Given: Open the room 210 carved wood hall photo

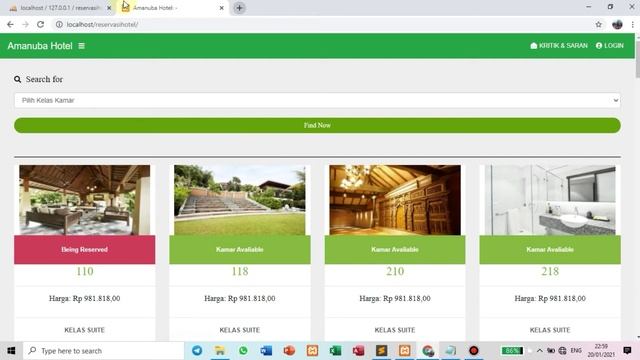Looking at the screenshot, I should pyautogui.click(x=395, y=200).
